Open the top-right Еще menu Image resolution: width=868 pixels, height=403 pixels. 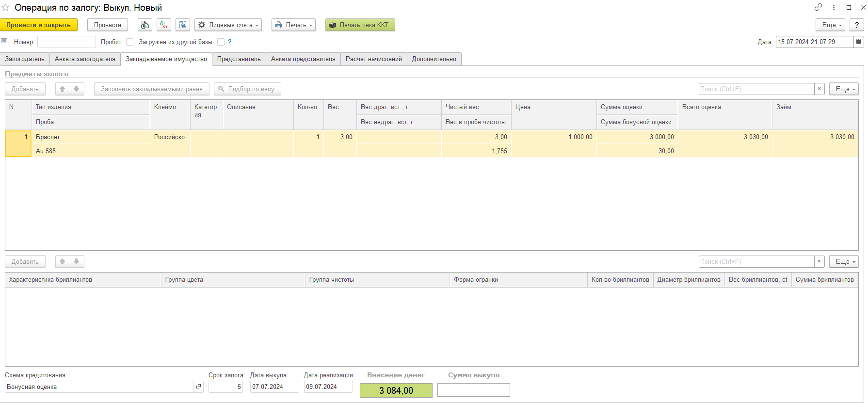point(831,25)
